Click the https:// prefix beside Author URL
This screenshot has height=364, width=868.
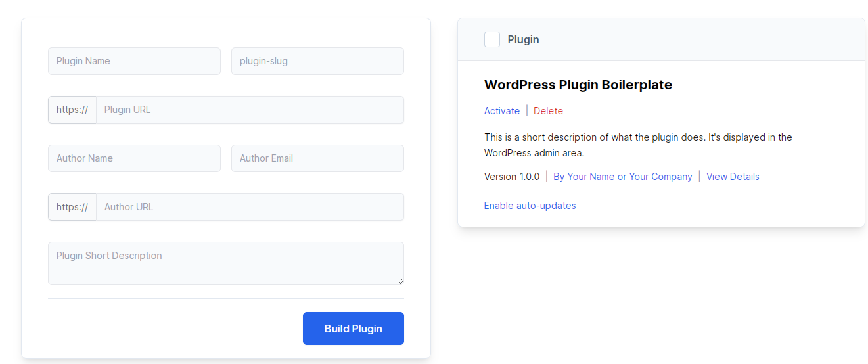pyautogui.click(x=72, y=207)
